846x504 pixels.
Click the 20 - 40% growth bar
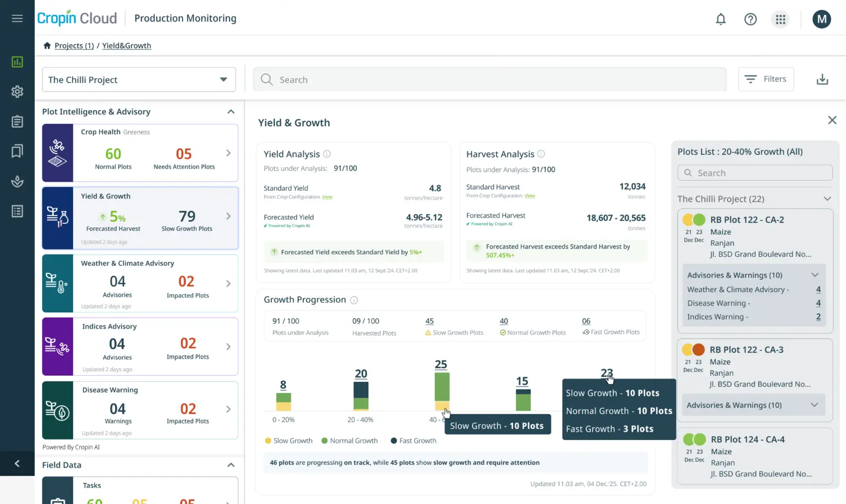(361, 396)
